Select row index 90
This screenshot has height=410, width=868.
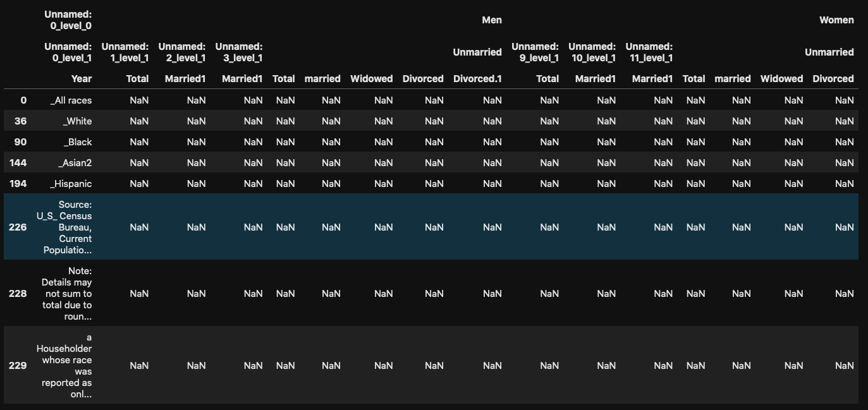[21, 142]
